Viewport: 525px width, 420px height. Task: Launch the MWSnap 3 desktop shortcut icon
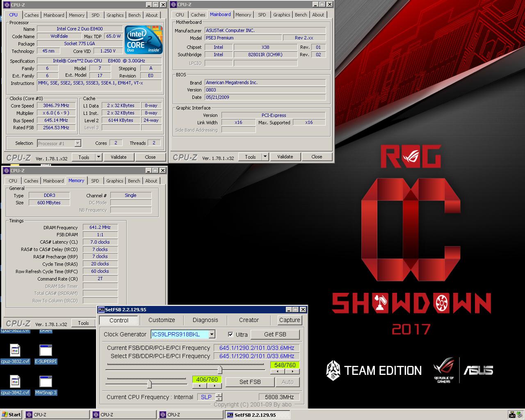(x=46, y=381)
